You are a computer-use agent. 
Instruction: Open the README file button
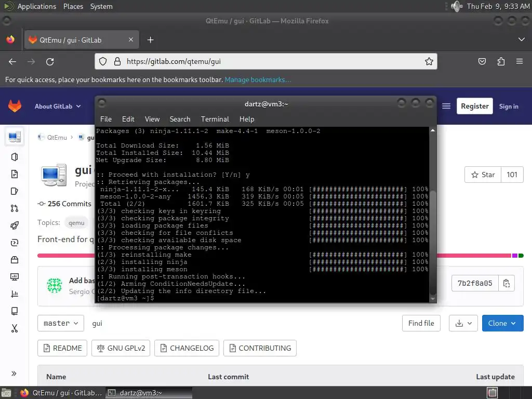pyautogui.click(x=62, y=348)
